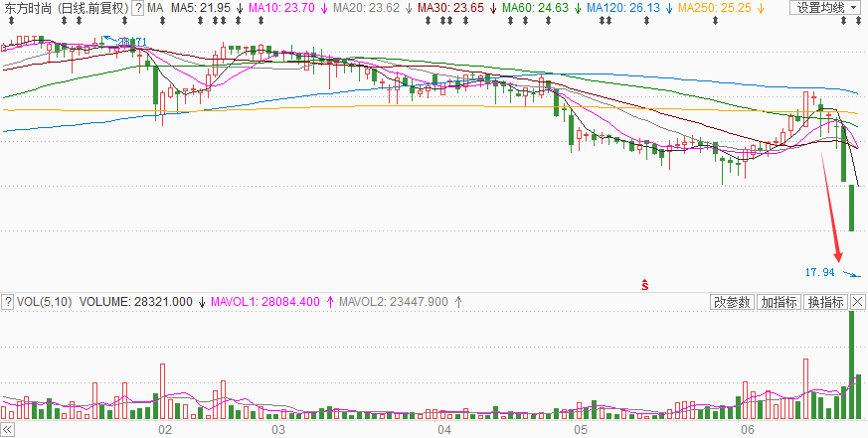The width and height of the screenshot is (868, 438).
Task: Open the 设置均线 moving average dropdown
Action: 825,8
